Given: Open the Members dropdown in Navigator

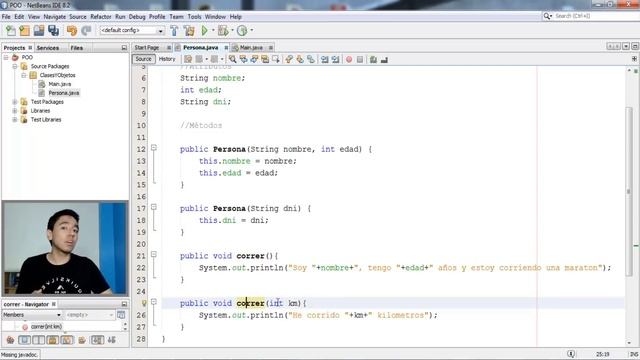Looking at the screenshot, I should [32, 315].
